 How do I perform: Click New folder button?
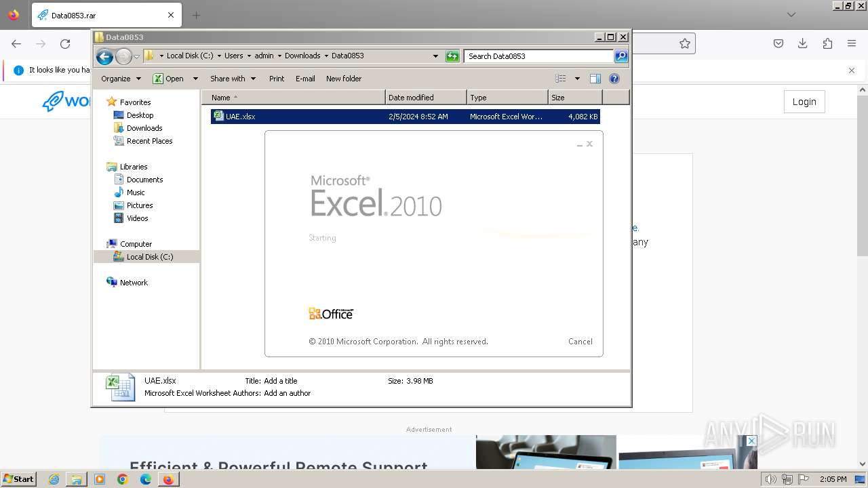click(x=344, y=79)
